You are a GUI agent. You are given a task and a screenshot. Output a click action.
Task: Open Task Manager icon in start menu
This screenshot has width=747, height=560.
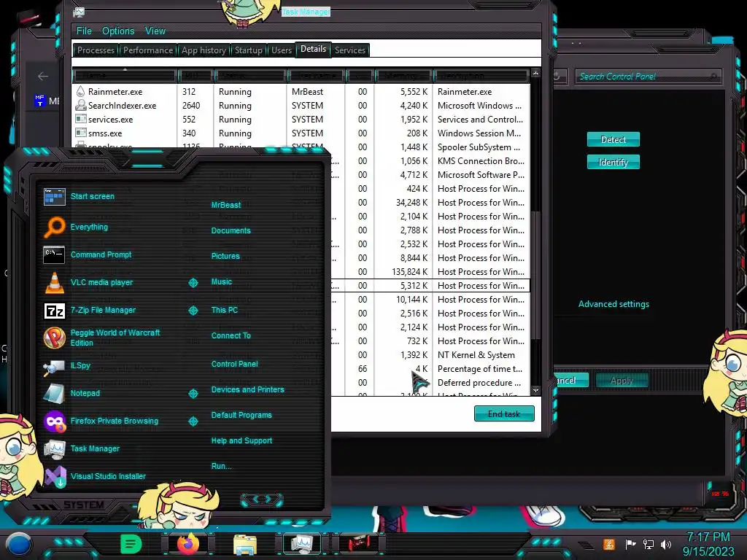(54, 448)
